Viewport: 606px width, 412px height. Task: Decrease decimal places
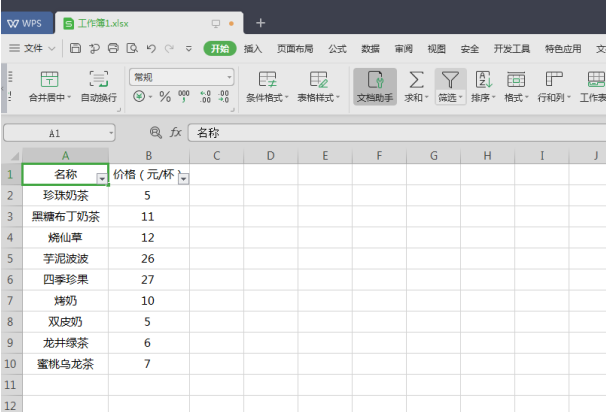click(223, 96)
